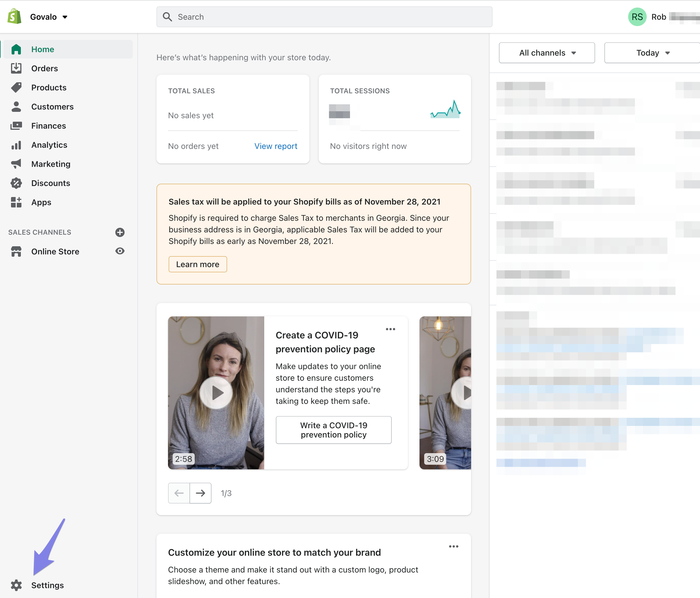Image resolution: width=700 pixels, height=598 pixels.
Task: Click the Discounts badge icon
Action: coord(16,183)
